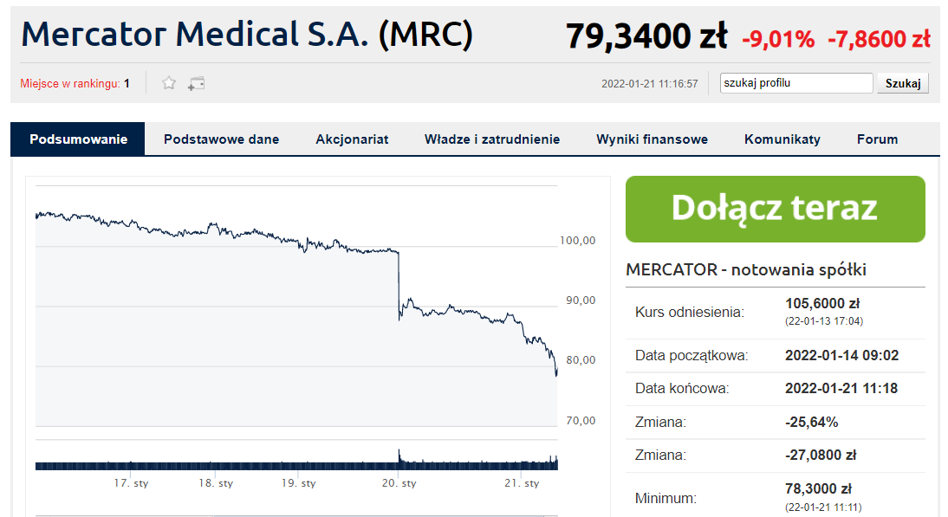
Task: Click the Mercator Medical S.A. (MRC) heading
Action: coord(247,34)
